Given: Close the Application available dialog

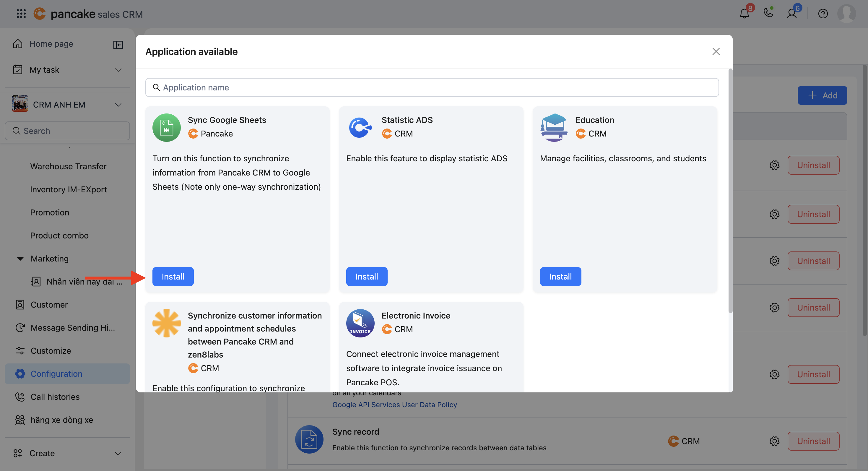Looking at the screenshot, I should [716, 51].
